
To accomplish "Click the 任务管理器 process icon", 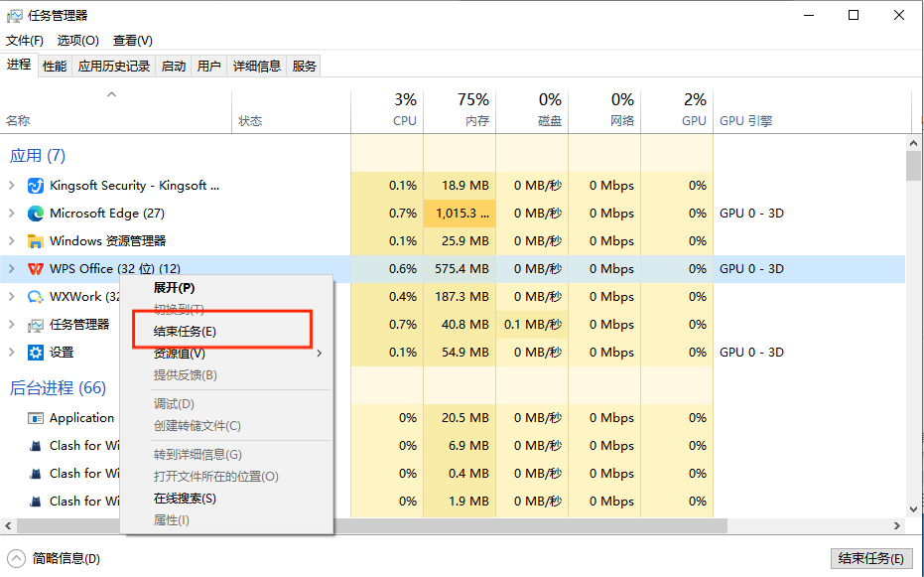I will [x=36, y=325].
